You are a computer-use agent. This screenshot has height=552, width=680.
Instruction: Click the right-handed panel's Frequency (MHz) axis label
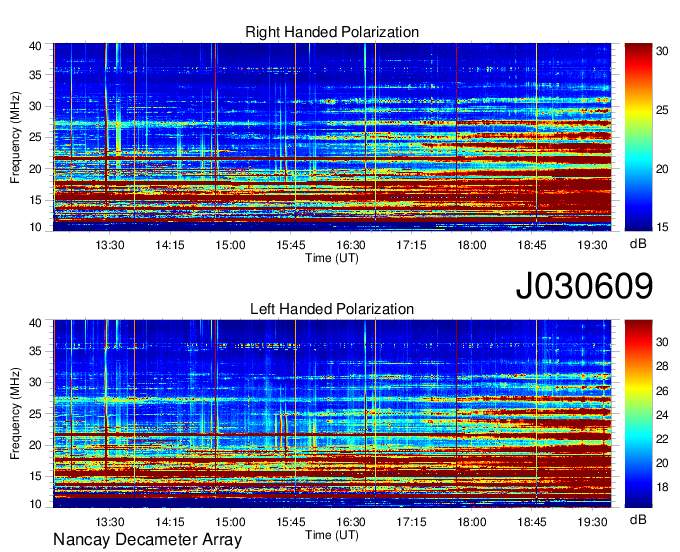(x=15, y=137)
